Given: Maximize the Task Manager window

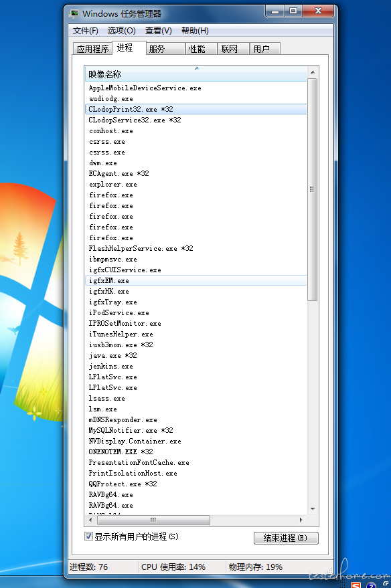Looking at the screenshot, I should click(x=293, y=11).
